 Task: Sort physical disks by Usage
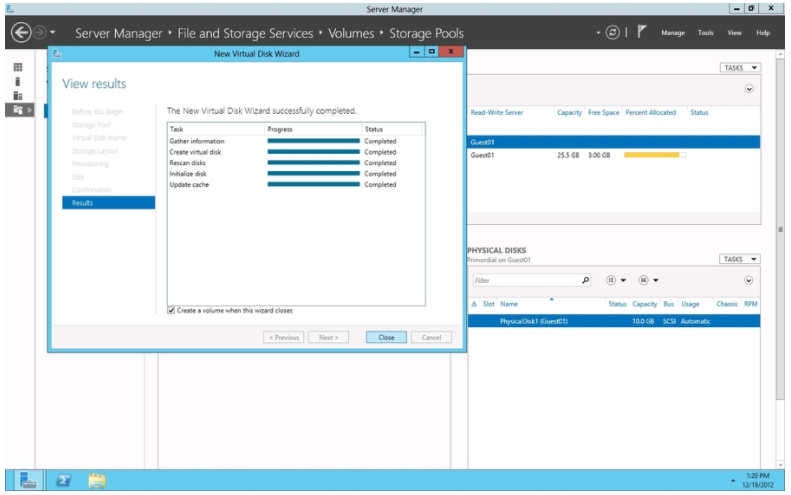(690, 304)
